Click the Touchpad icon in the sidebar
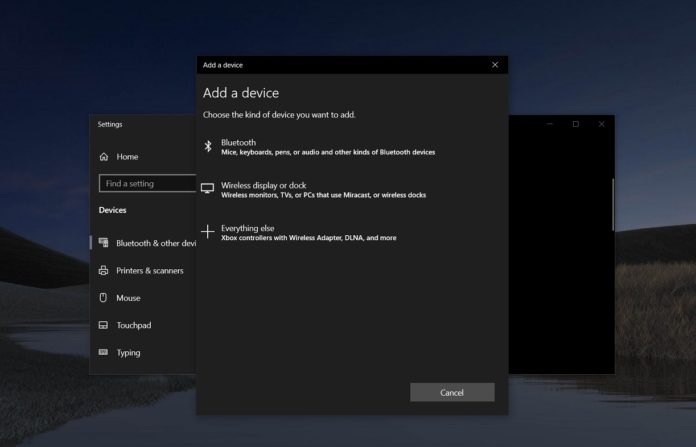This screenshot has height=447, width=696. [104, 325]
